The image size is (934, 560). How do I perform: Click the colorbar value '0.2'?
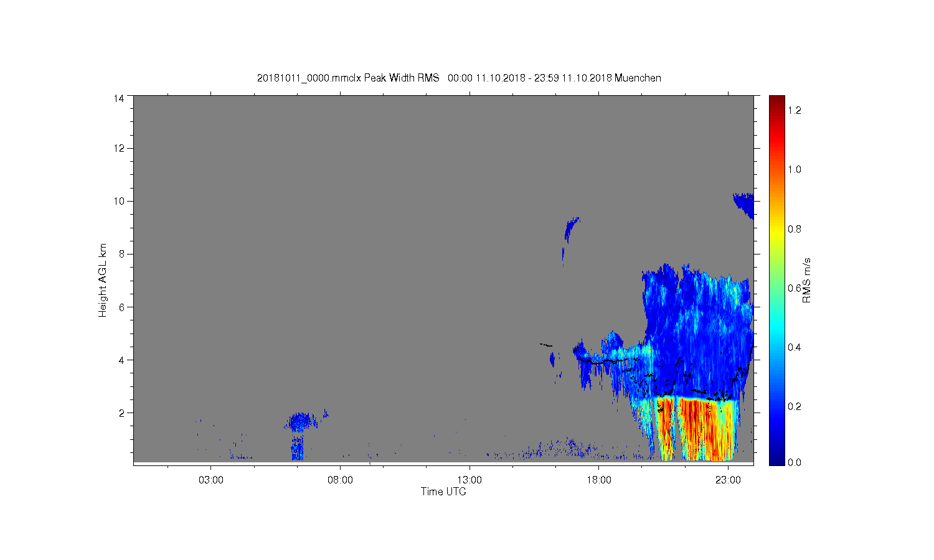click(x=795, y=406)
